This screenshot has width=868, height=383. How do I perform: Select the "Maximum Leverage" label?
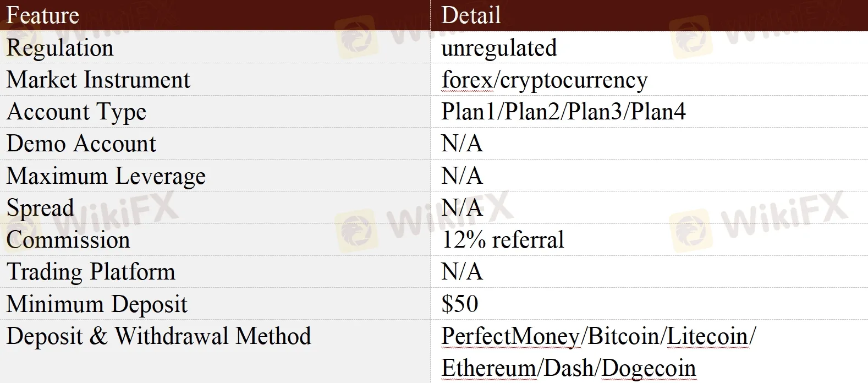pyautogui.click(x=106, y=176)
